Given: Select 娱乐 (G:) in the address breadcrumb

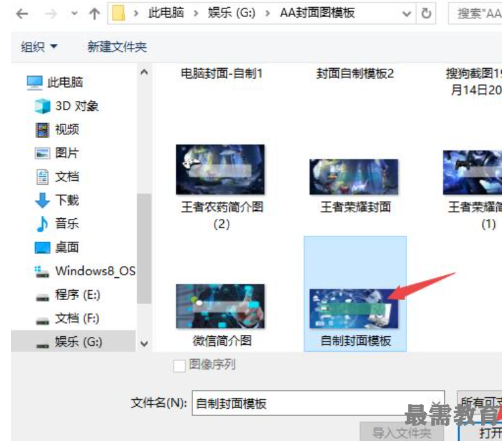Looking at the screenshot, I should (232, 13).
